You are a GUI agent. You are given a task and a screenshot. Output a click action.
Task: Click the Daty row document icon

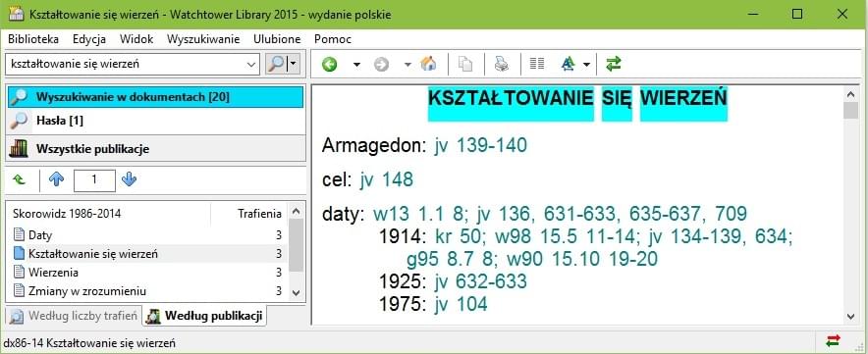(20, 235)
